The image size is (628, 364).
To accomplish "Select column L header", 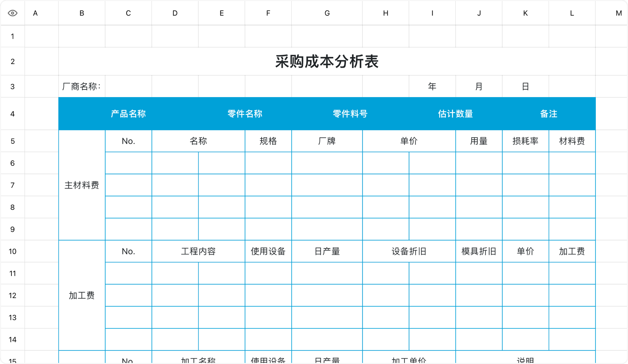I will 572,13.
